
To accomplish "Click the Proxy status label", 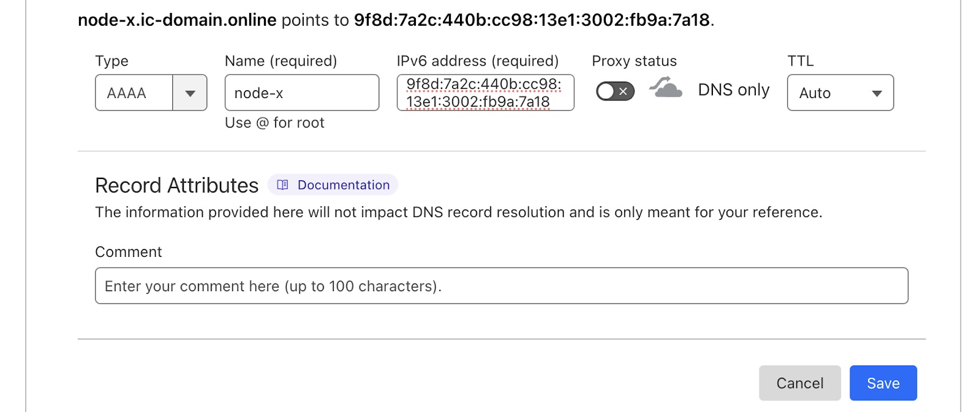I will pos(635,61).
